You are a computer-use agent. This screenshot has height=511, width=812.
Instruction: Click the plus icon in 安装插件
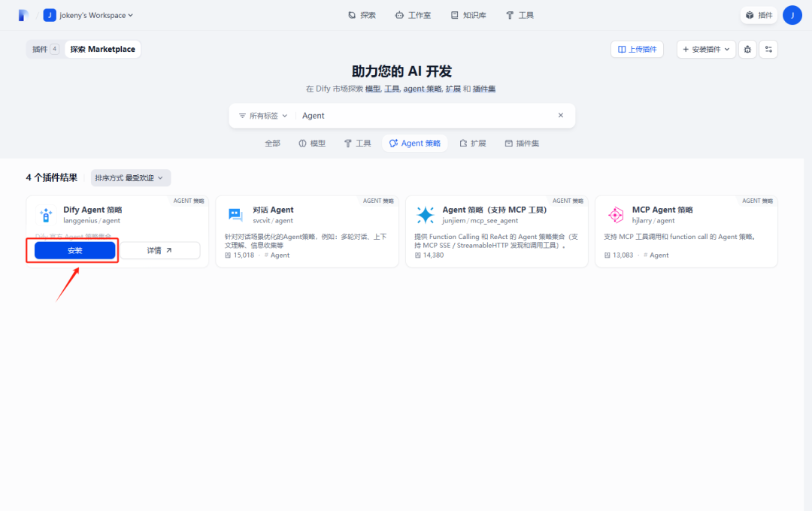[686, 49]
